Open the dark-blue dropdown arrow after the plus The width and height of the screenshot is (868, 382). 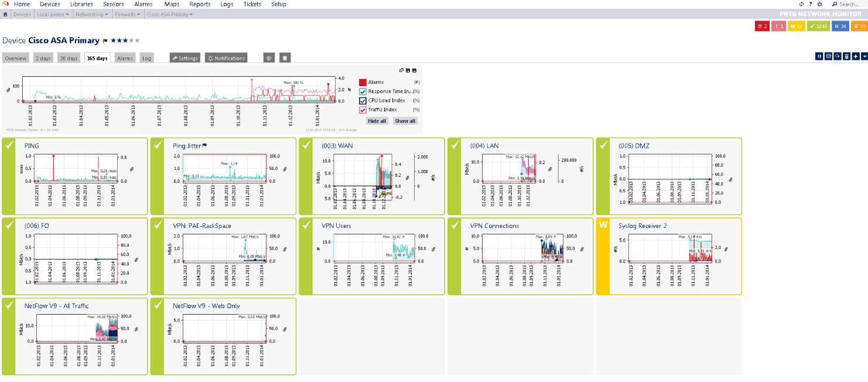tap(864, 56)
